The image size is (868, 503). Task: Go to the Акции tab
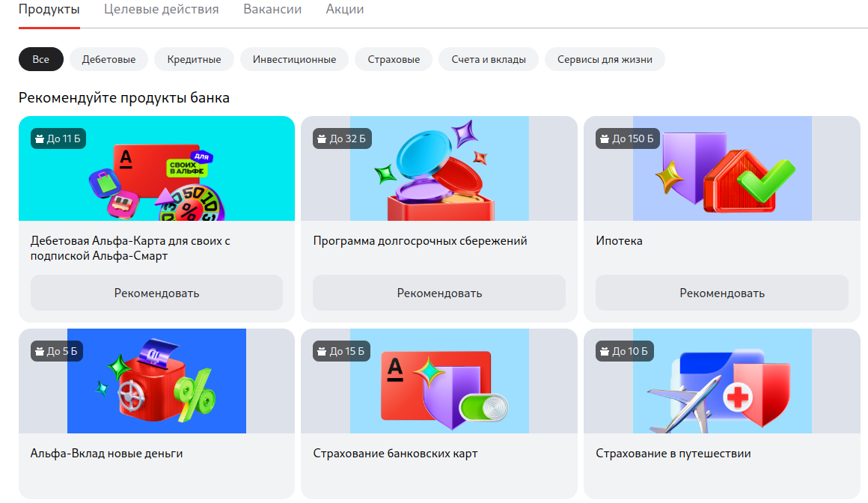coord(345,10)
